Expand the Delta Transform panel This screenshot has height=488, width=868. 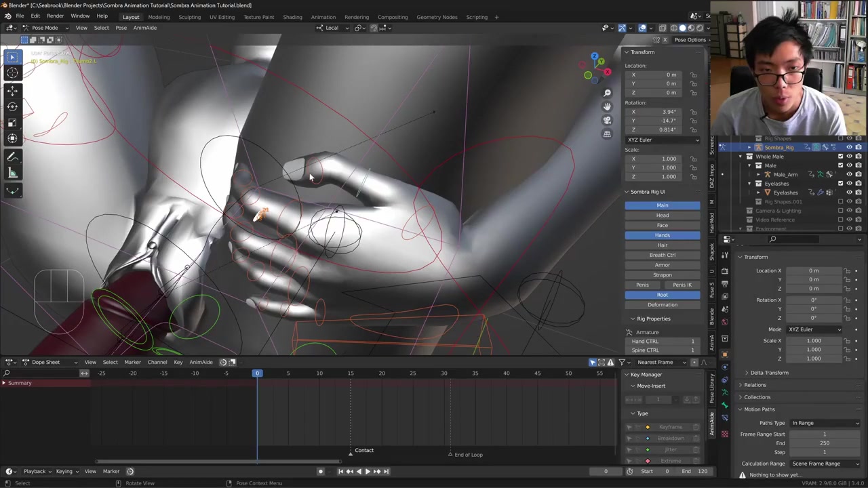point(769,373)
